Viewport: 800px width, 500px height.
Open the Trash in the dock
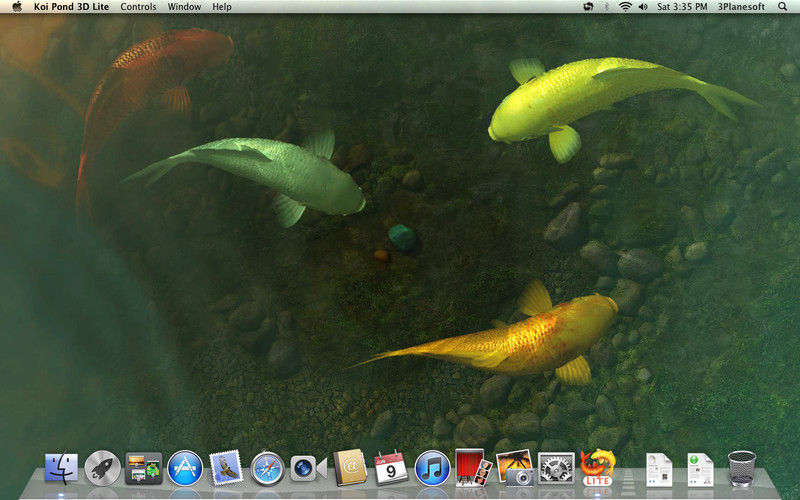[741, 468]
